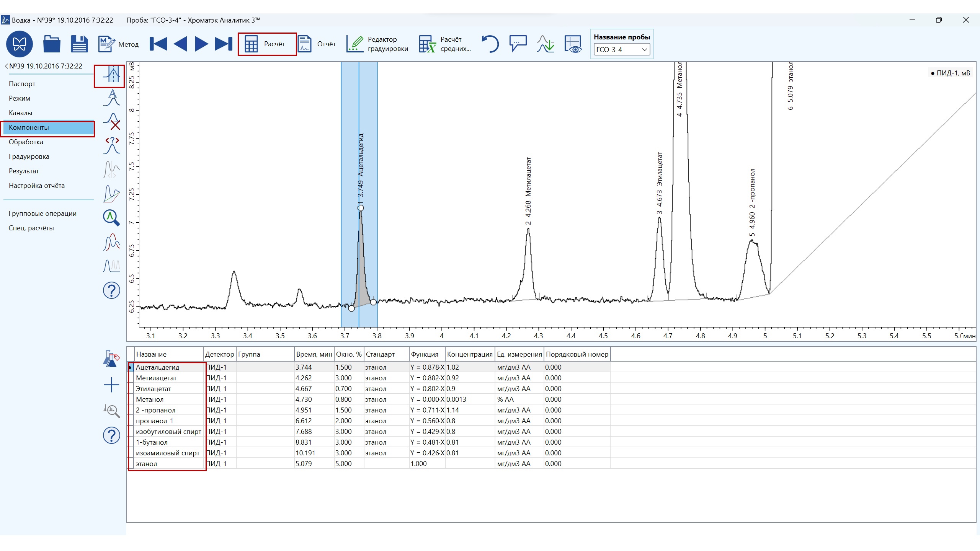Select the Ацетальдегид row marker cell

tap(131, 367)
